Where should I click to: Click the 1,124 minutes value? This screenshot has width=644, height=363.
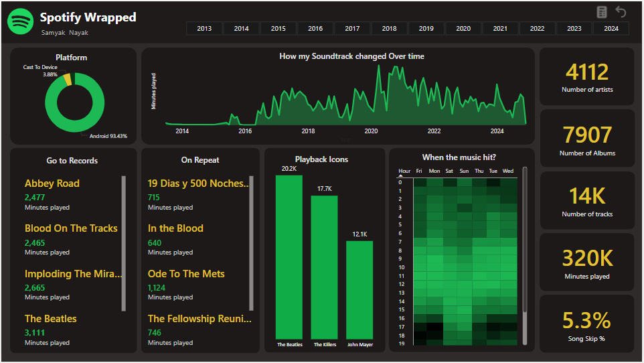(157, 288)
